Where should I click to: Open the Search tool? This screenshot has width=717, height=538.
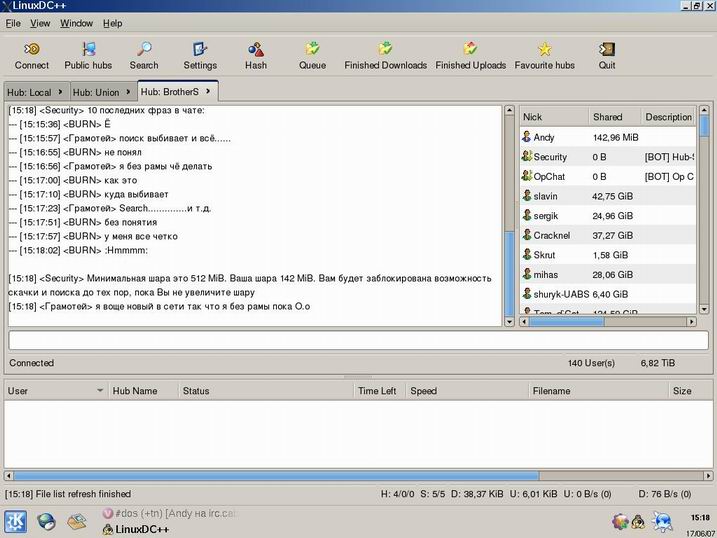[144, 49]
